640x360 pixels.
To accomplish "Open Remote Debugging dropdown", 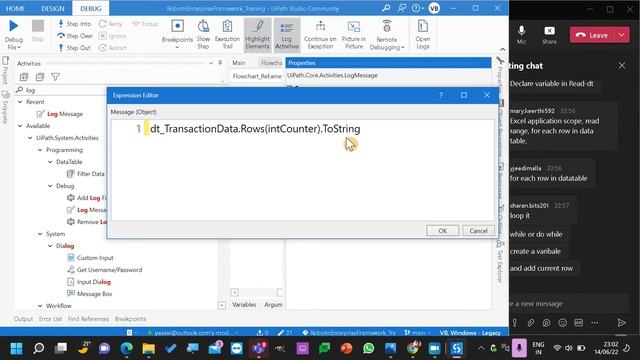I will [x=387, y=35].
